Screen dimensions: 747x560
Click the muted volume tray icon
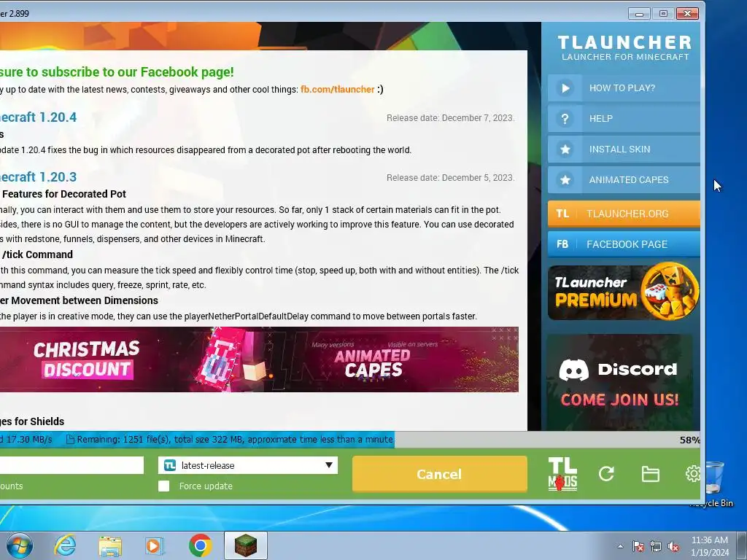click(x=673, y=546)
